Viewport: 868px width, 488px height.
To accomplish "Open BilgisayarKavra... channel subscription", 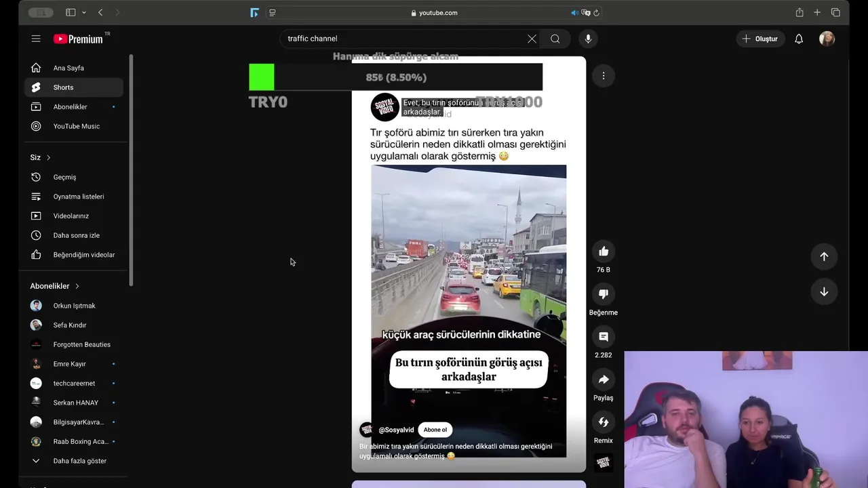I will tap(74, 422).
